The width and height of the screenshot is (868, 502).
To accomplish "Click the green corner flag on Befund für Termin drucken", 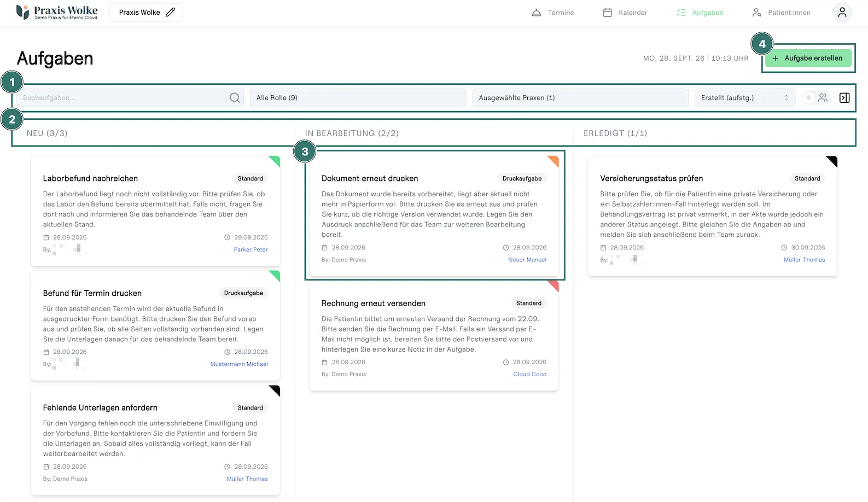I will pyautogui.click(x=275, y=275).
